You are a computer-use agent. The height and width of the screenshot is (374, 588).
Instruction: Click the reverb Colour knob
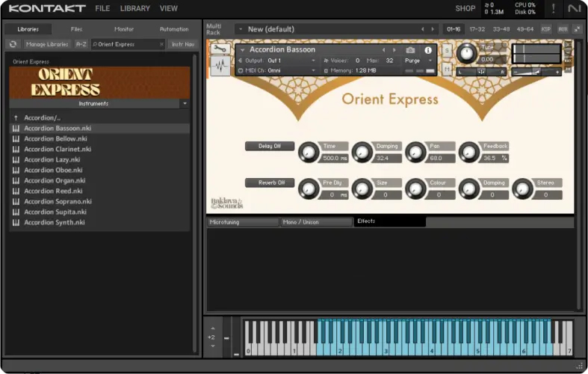(415, 189)
